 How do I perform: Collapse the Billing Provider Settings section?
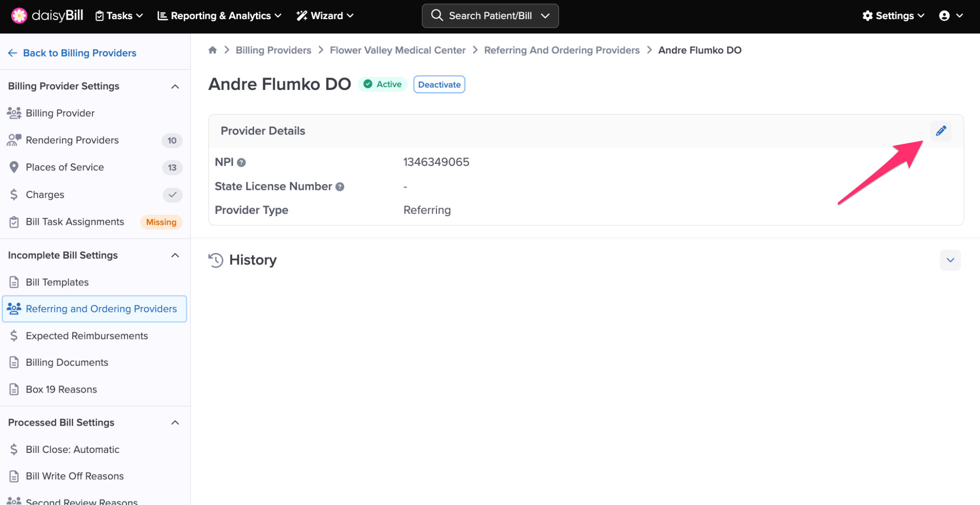pyautogui.click(x=175, y=87)
